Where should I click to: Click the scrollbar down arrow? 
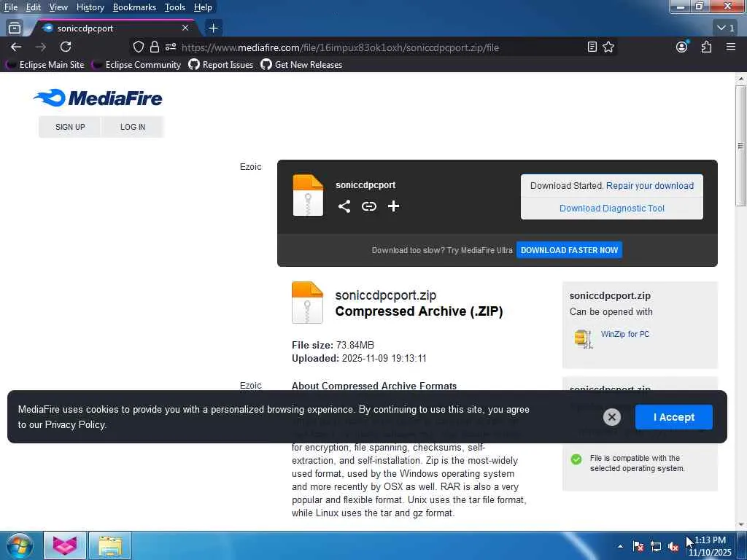[x=740, y=525]
